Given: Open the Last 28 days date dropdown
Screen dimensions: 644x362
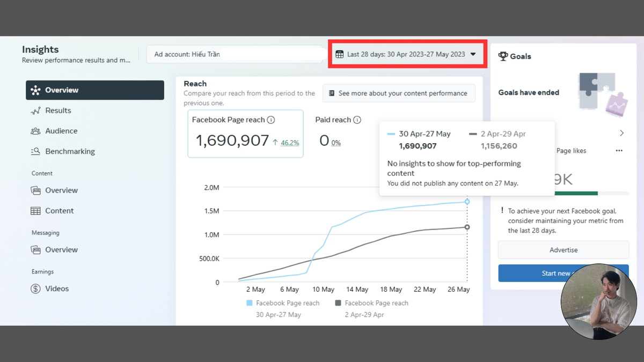Looking at the screenshot, I should 407,54.
